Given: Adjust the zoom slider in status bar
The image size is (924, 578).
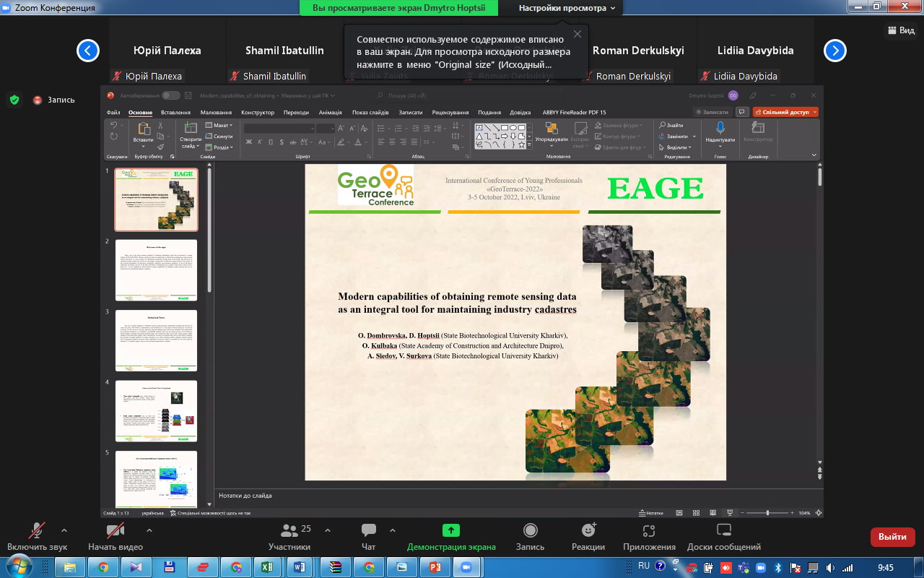Looking at the screenshot, I should point(767,513).
